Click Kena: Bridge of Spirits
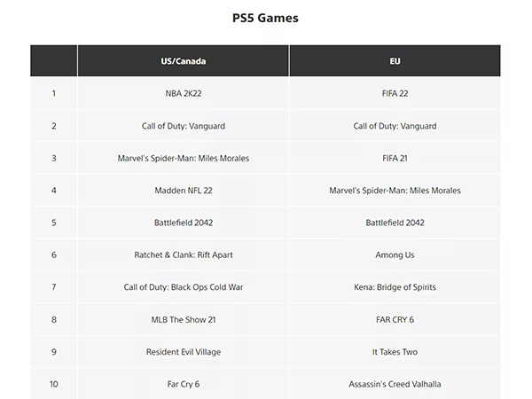This screenshot has width=532, height=399. pyautogui.click(x=395, y=287)
